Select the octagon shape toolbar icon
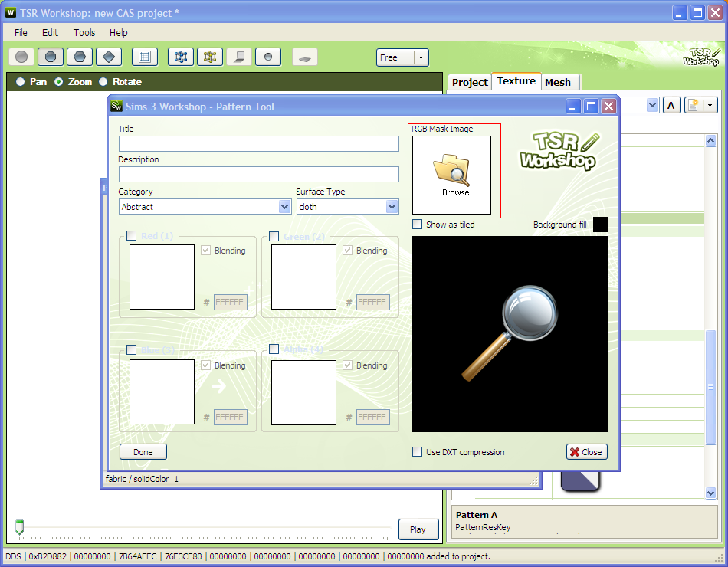Image resolution: width=728 pixels, height=567 pixels. point(51,57)
